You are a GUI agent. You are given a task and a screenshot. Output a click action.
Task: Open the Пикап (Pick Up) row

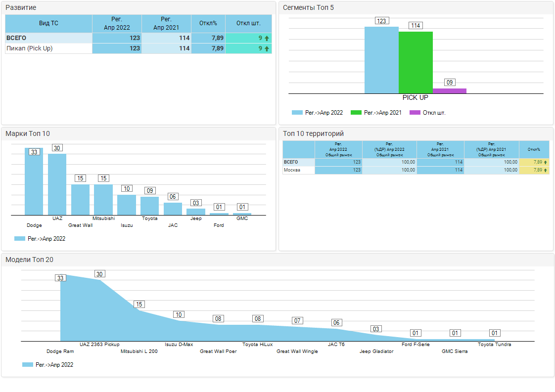[x=30, y=48]
